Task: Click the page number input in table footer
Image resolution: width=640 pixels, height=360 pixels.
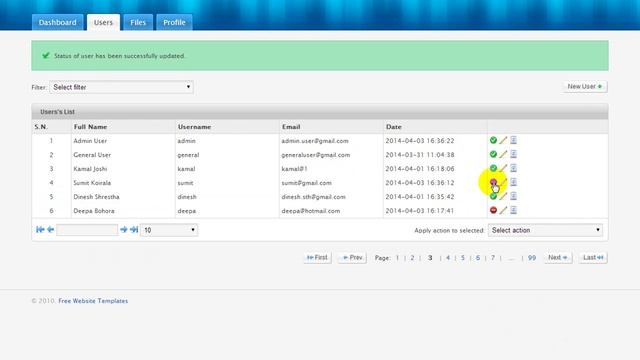Action: (x=87, y=230)
